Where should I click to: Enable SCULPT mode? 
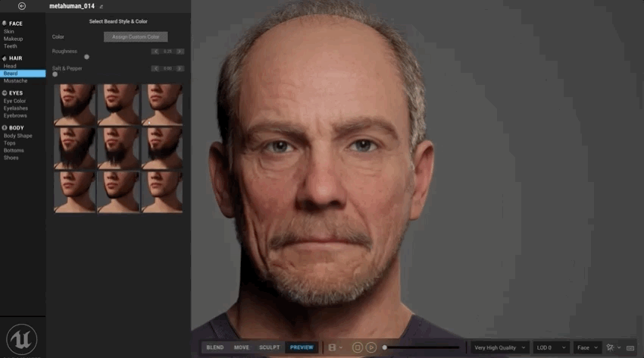(270, 347)
